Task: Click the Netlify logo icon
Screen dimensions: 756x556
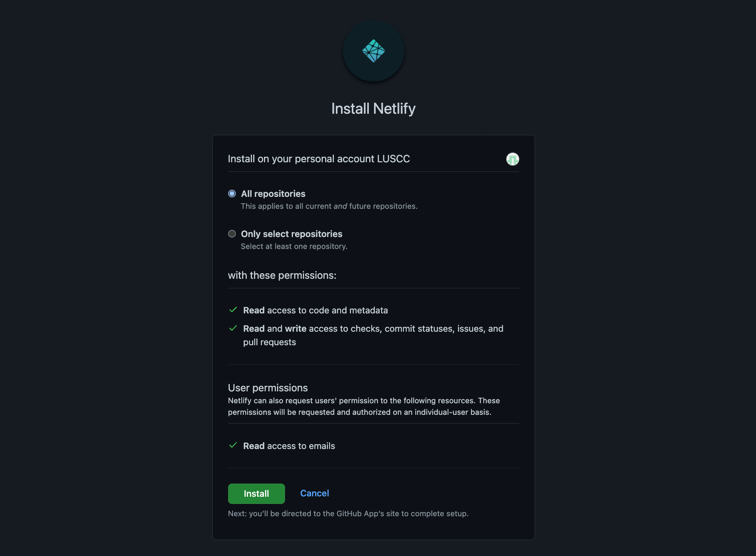Action: click(373, 51)
